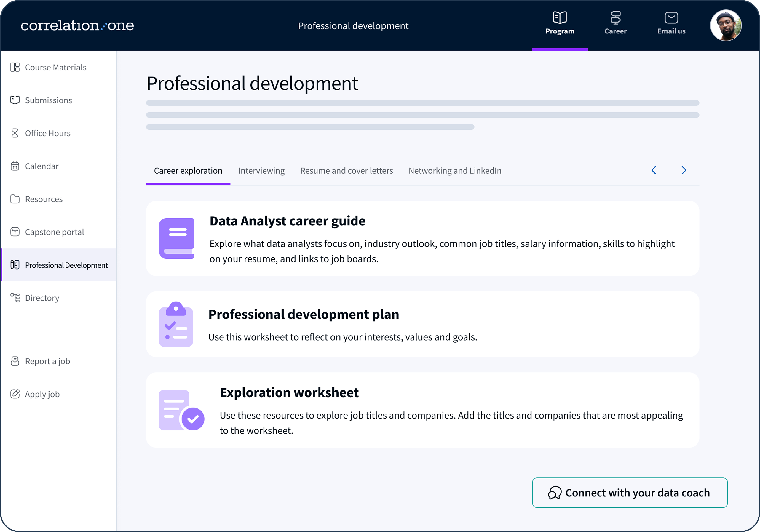Select the Career exploration tab
Screen dimensions: 760x532
[188, 171]
